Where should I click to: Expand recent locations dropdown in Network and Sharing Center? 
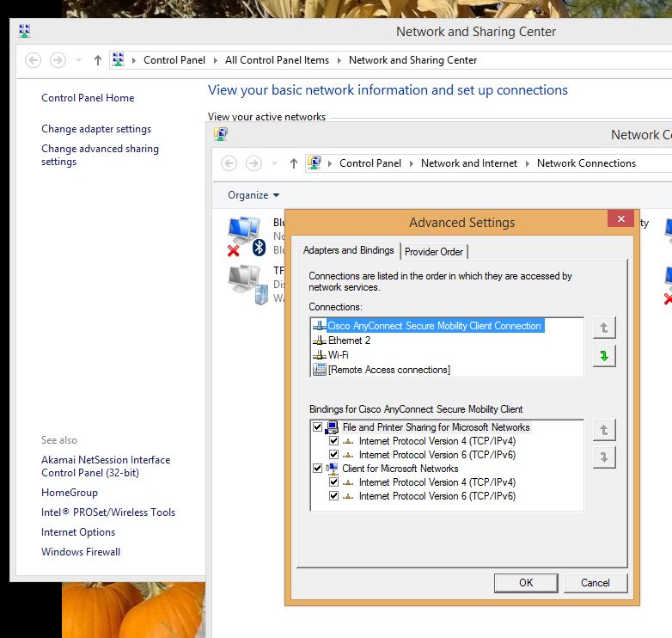coord(78,60)
